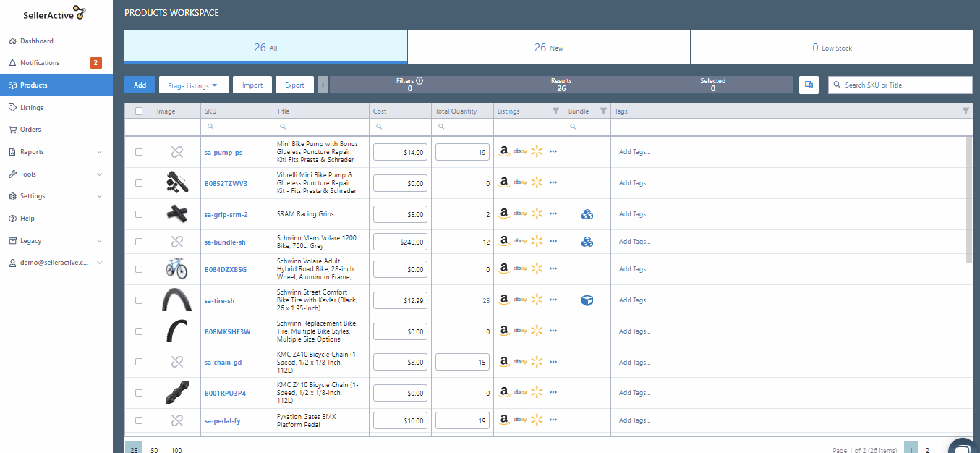Open the column layout icon beside search box

(809, 85)
